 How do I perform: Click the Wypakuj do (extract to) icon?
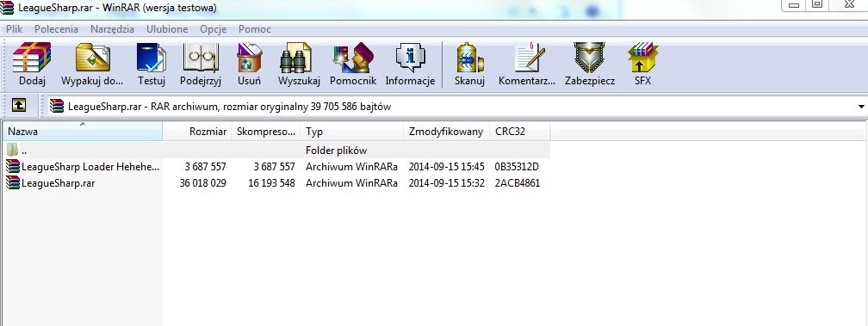point(92,58)
